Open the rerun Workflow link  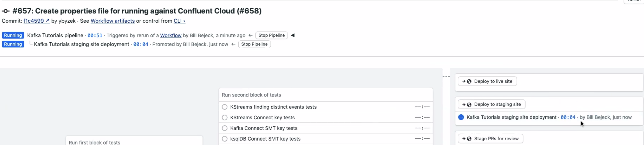[x=171, y=35]
